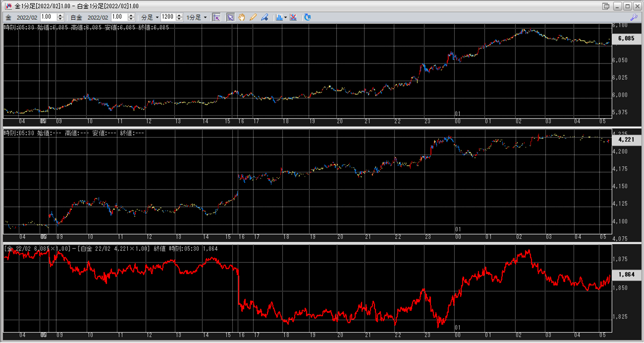Click the 6,085 gold price label
The height and width of the screenshot is (343, 644).
click(626, 39)
